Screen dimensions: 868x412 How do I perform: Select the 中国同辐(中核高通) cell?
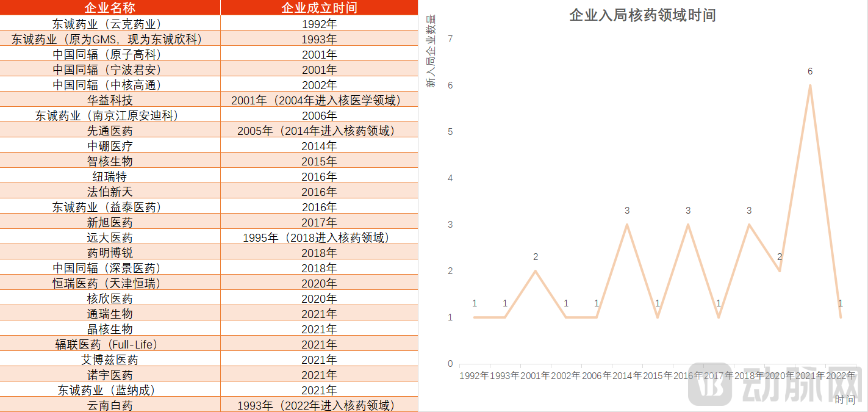pyautogui.click(x=110, y=84)
